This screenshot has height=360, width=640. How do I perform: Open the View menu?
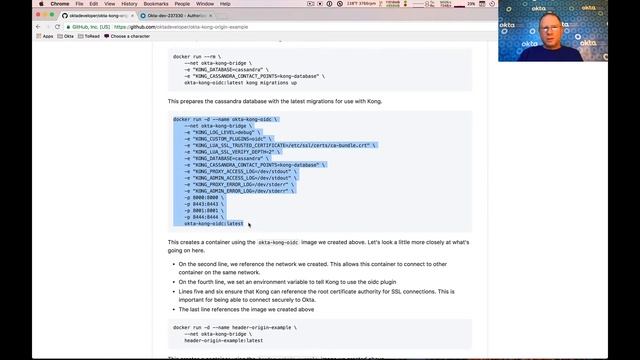tap(109, 4)
